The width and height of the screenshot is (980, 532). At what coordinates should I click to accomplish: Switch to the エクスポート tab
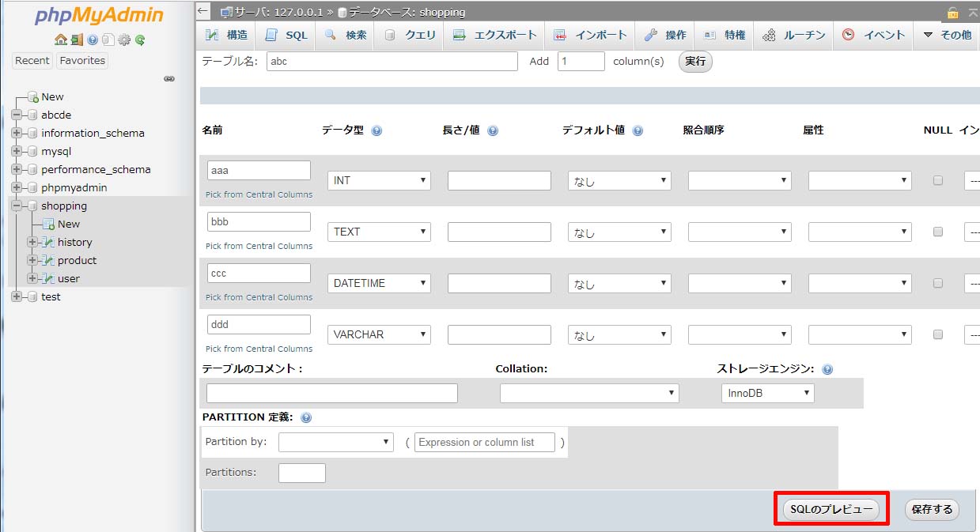496,35
